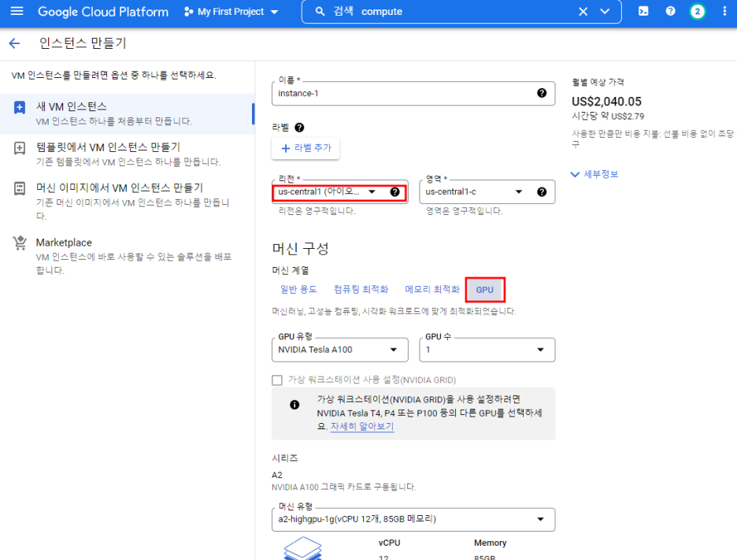Image resolution: width=737 pixels, height=560 pixels.
Task: Clear the search with the X icon
Action: tap(583, 12)
